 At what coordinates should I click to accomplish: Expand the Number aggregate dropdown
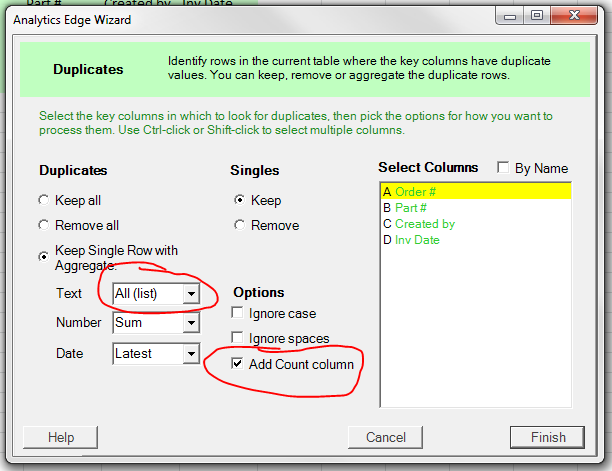click(x=191, y=323)
